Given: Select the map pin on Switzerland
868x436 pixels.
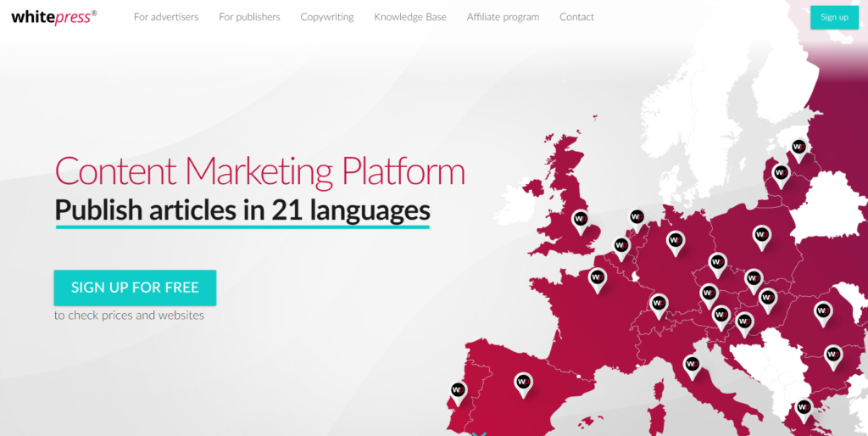Looking at the screenshot, I should [x=658, y=306].
